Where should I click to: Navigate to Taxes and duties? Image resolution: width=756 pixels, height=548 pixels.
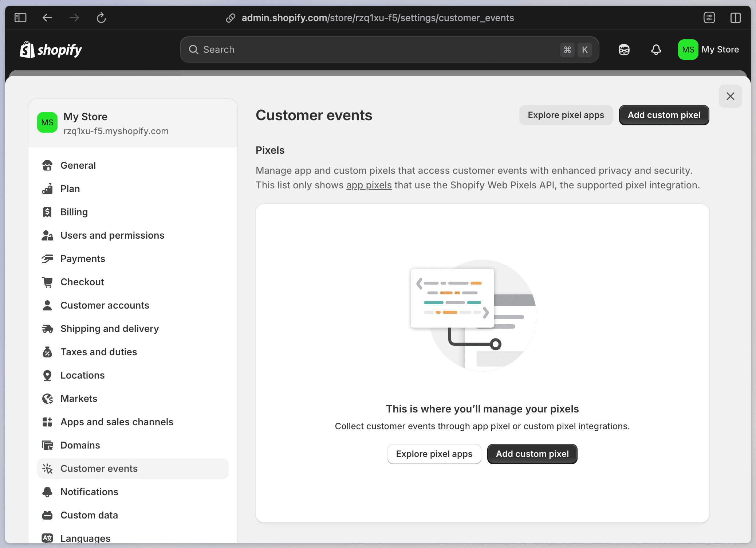[x=98, y=352]
